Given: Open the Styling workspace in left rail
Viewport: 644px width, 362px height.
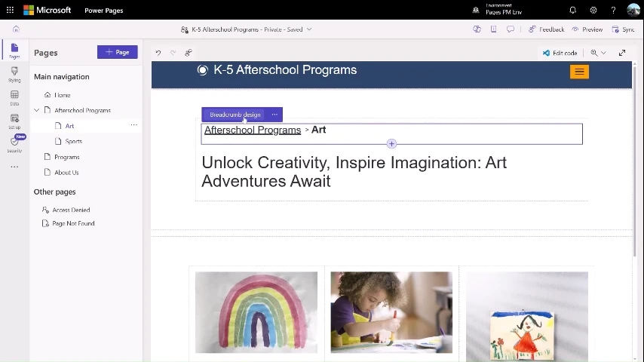Looking at the screenshot, I should pos(14,74).
